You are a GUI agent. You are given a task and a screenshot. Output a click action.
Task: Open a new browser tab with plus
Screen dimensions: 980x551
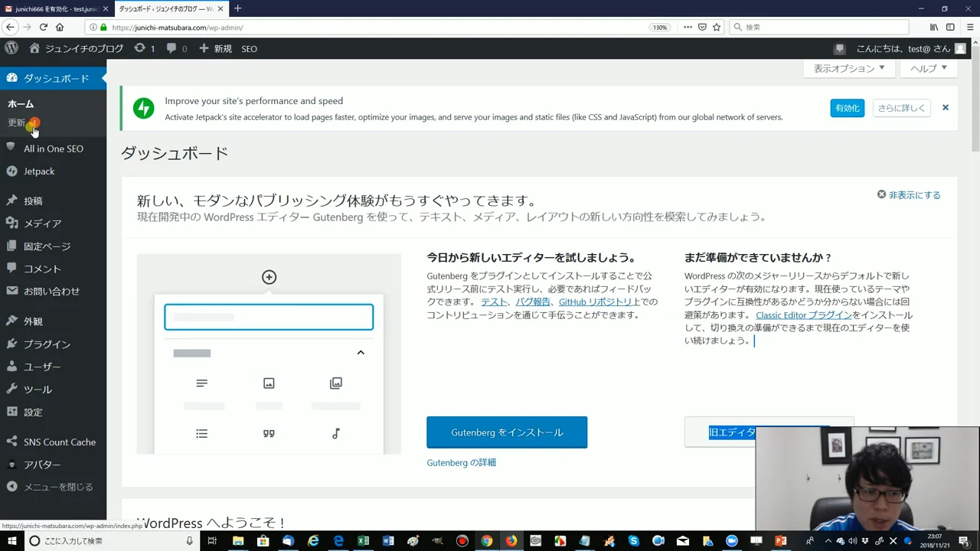click(x=237, y=8)
